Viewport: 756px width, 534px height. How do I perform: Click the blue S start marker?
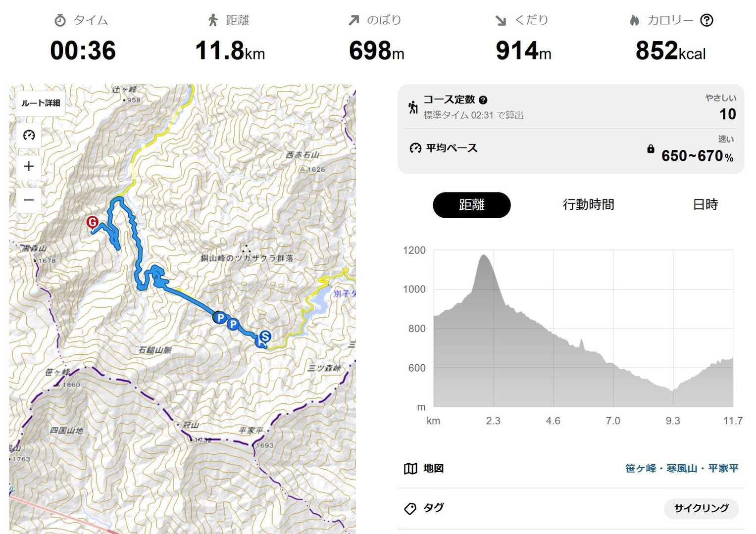point(265,337)
